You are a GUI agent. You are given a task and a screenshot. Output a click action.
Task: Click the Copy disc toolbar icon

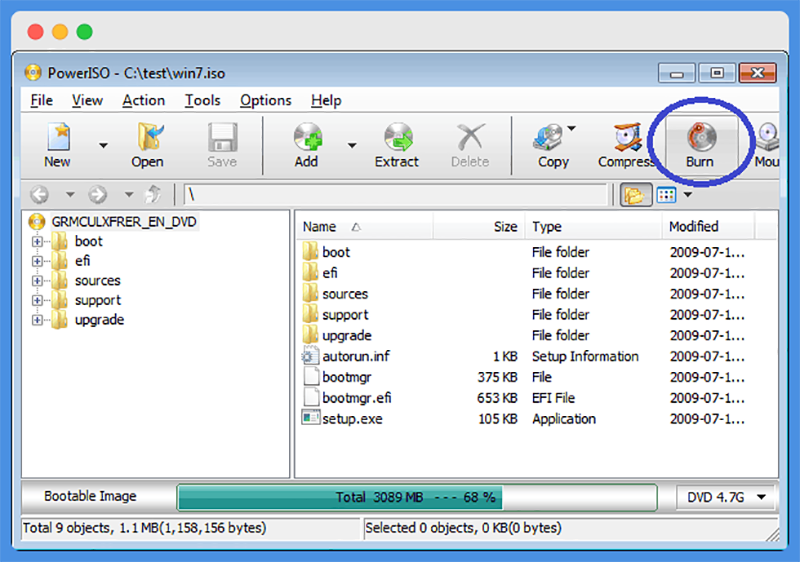click(548, 138)
